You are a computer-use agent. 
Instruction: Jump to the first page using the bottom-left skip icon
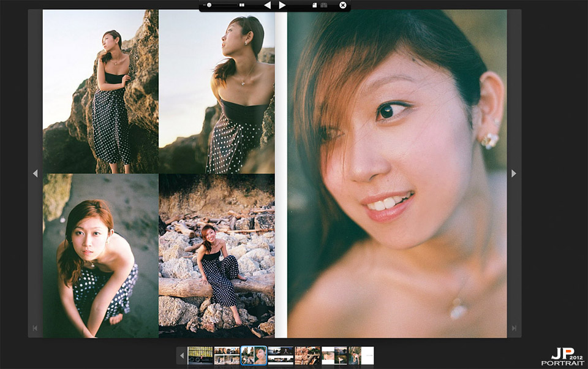(35, 328)
